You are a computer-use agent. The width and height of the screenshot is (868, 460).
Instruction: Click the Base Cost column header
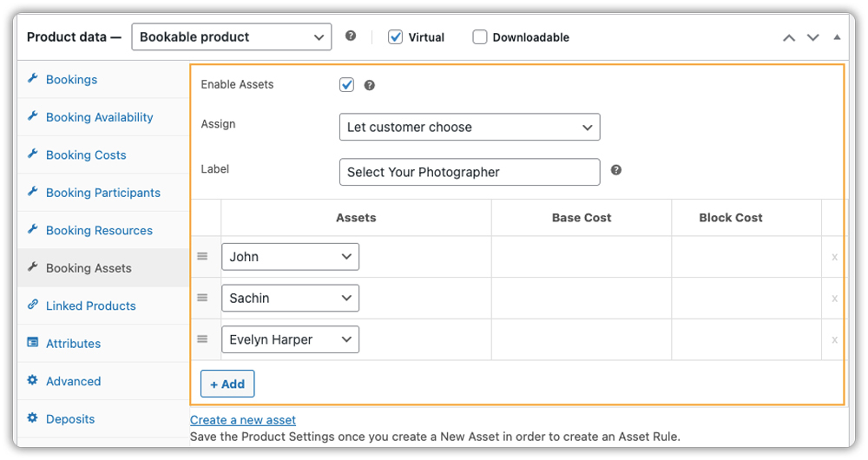pyautogui.click(x=582, y=218)
